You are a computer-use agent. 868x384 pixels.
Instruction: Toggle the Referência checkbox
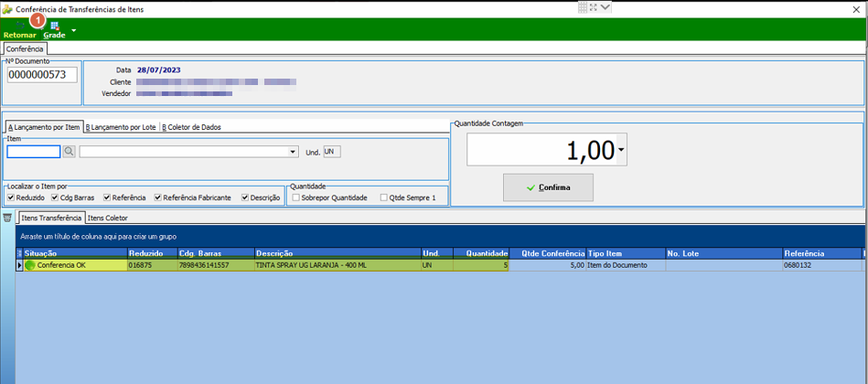pos(107,197)
